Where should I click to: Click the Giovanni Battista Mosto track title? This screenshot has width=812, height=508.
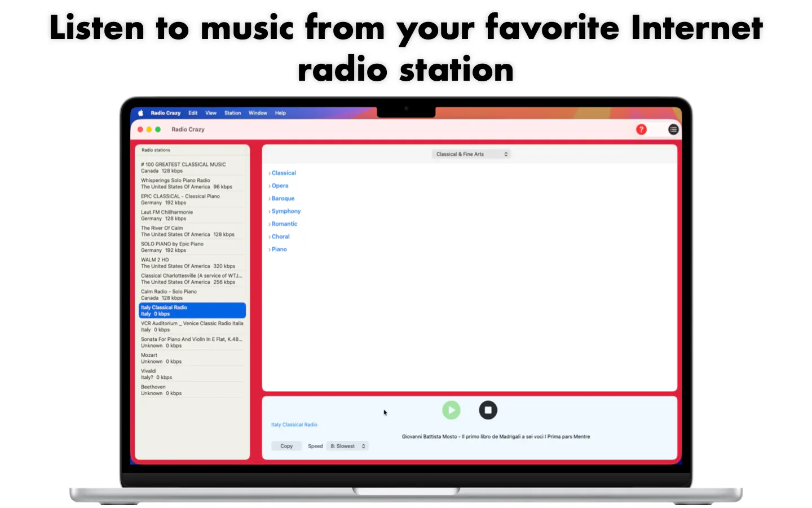click(496, 436)
